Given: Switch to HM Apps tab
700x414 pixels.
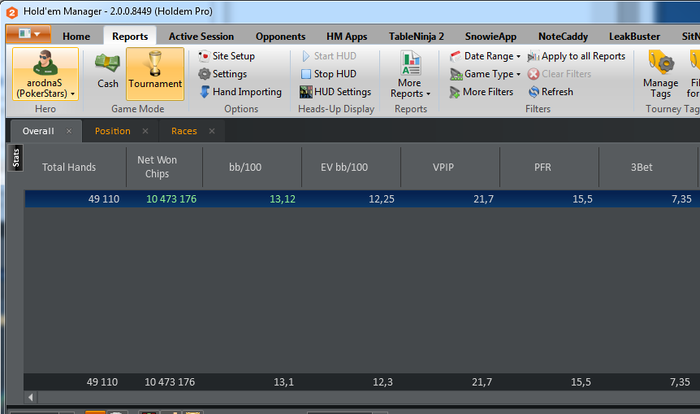Looking at the screenshot, I should 346,37.
